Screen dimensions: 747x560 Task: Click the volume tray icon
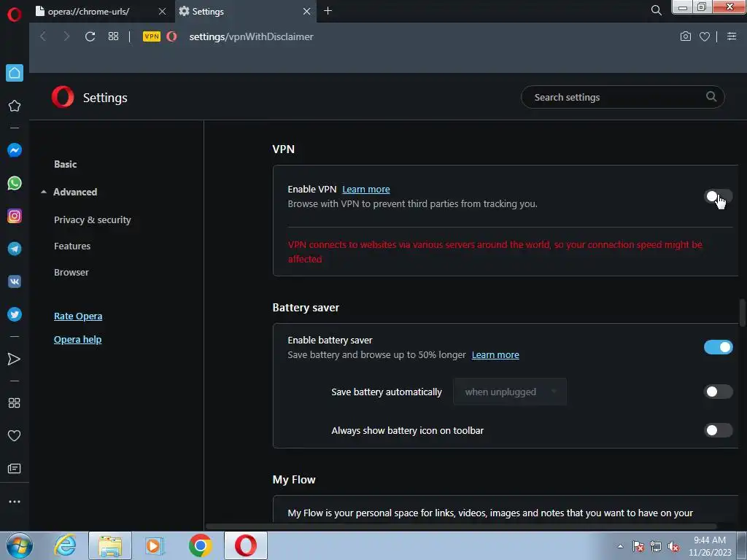[x=673, y=547]
